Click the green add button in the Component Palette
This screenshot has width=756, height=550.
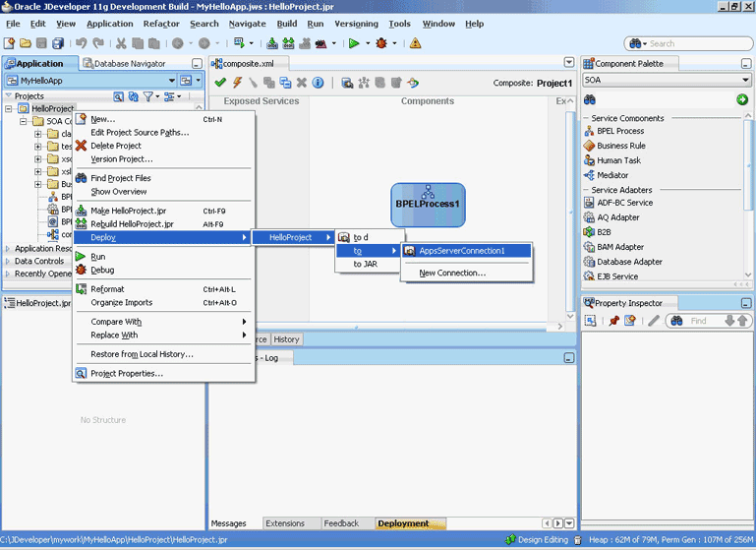742,99
